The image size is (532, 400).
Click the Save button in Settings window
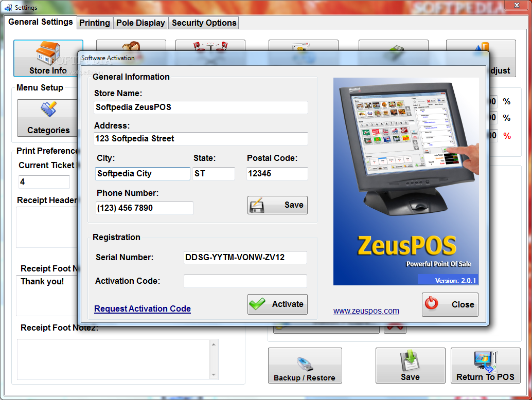(410, 366)
